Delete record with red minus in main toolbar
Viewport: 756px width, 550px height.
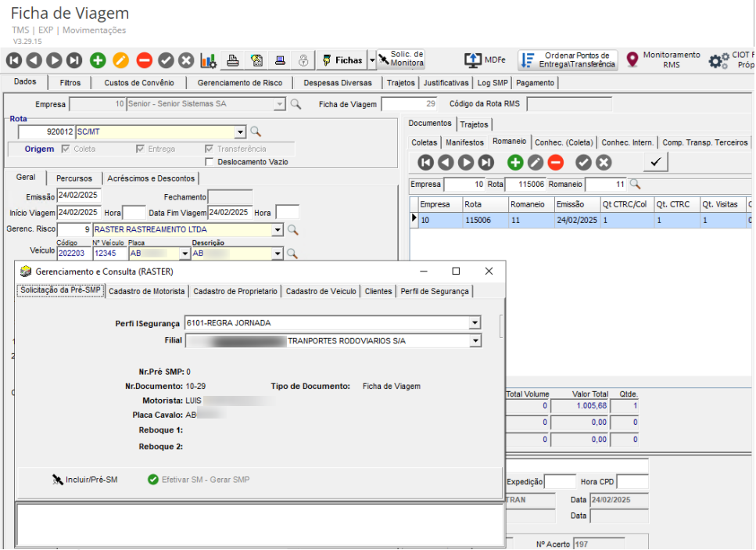pyautogui.click(x=144, y=60)
